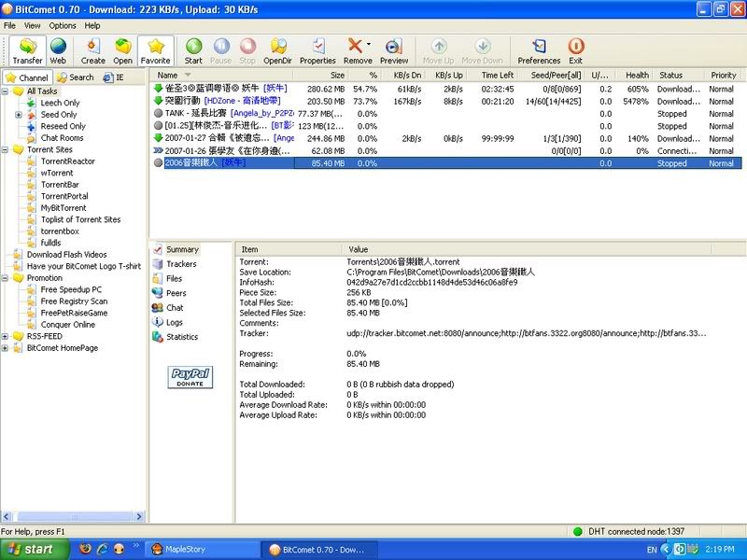Expand the Seed Only tree node
This screenshot has width=747, height=560.
tap(19, 115)
